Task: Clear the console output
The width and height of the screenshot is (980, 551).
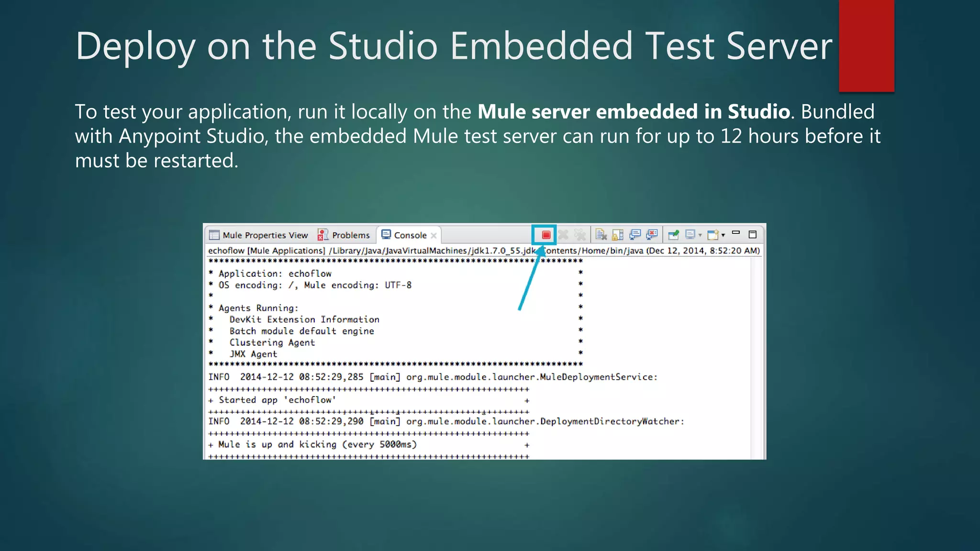Action: tap(601, 235)
